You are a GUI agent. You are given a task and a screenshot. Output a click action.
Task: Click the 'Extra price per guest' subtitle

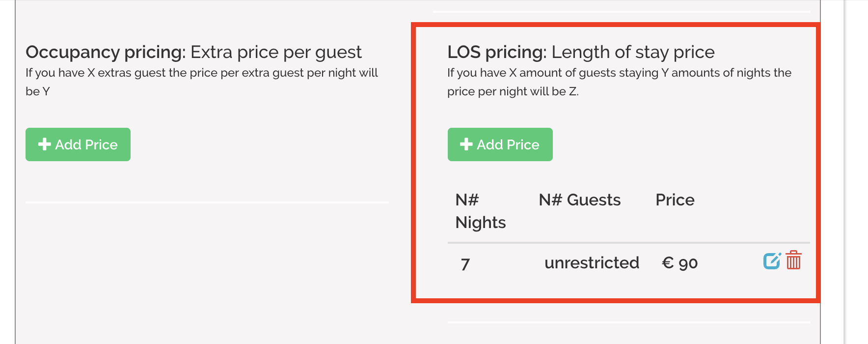[x=276, y=52]
